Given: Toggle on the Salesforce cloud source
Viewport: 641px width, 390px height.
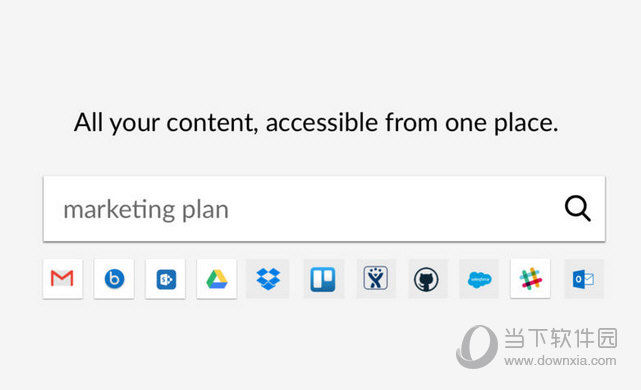Looking at the screenshot, I should [x=479, y=279].
